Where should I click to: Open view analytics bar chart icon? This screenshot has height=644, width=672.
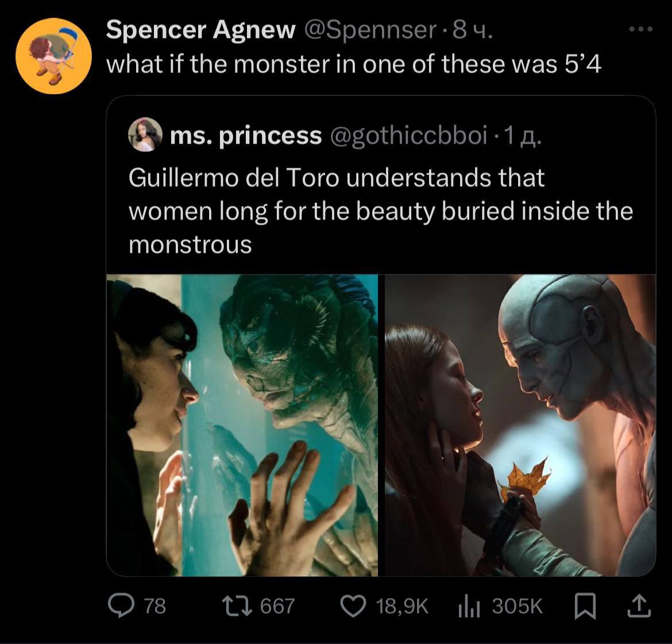tap(469, 606)
